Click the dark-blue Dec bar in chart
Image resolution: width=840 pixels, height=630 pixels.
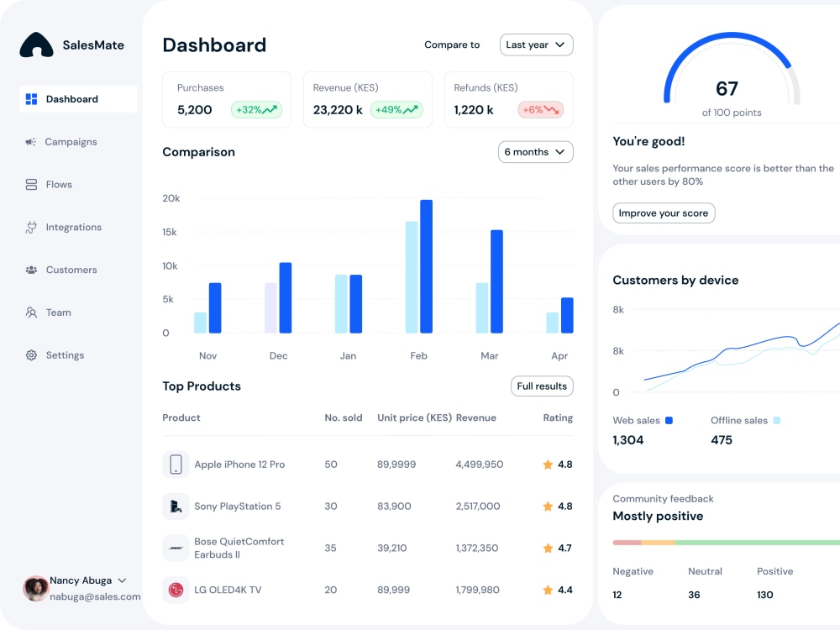pyautogui.click(x=286, y=298)
